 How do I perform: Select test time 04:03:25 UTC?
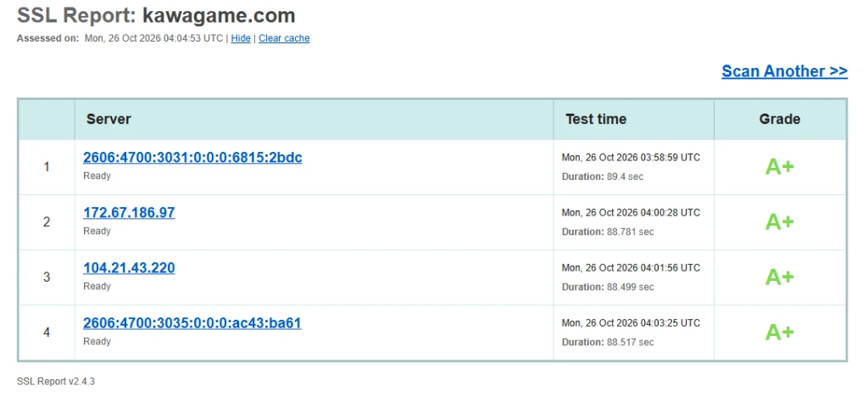coord(631,323)
